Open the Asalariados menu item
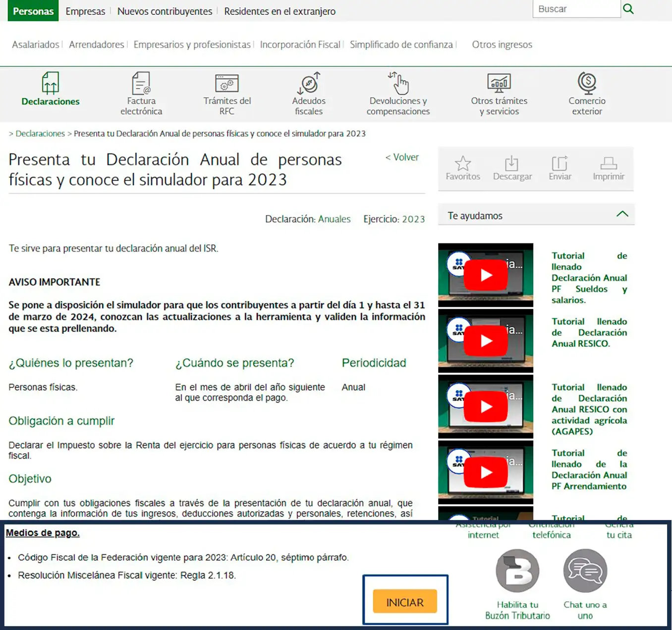This screenshot has height=630, width=672. pyautogui.click(x=35, y=44)
